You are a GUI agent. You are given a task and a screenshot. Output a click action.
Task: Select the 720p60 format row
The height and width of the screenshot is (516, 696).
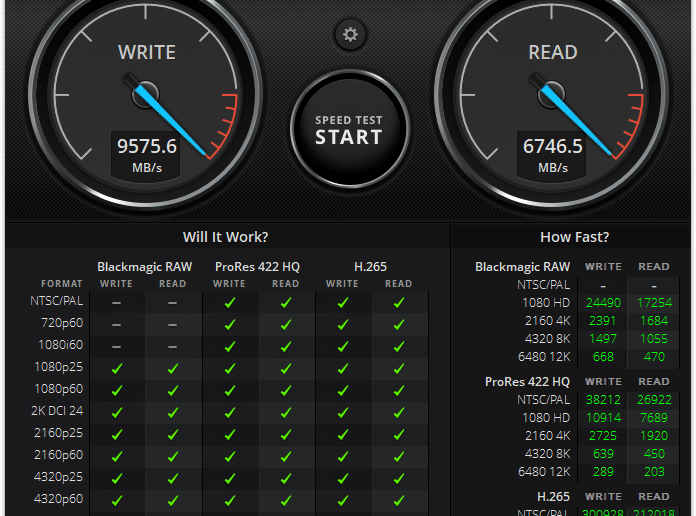click(x=62, y=322)
